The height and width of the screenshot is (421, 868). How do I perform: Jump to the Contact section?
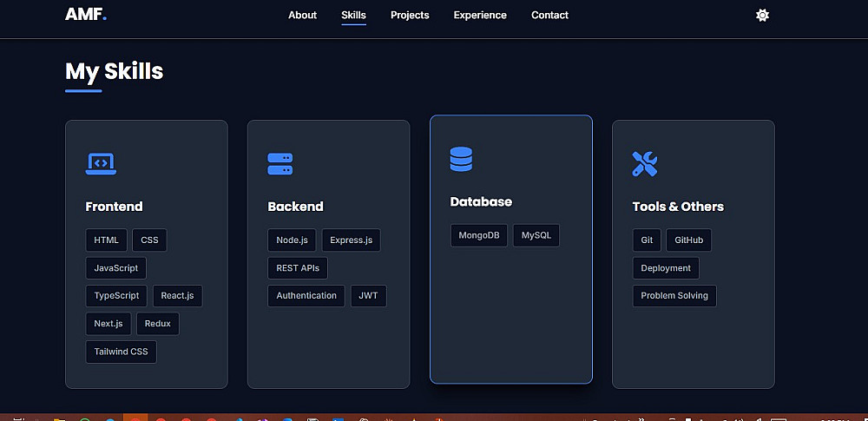[549, 15]
